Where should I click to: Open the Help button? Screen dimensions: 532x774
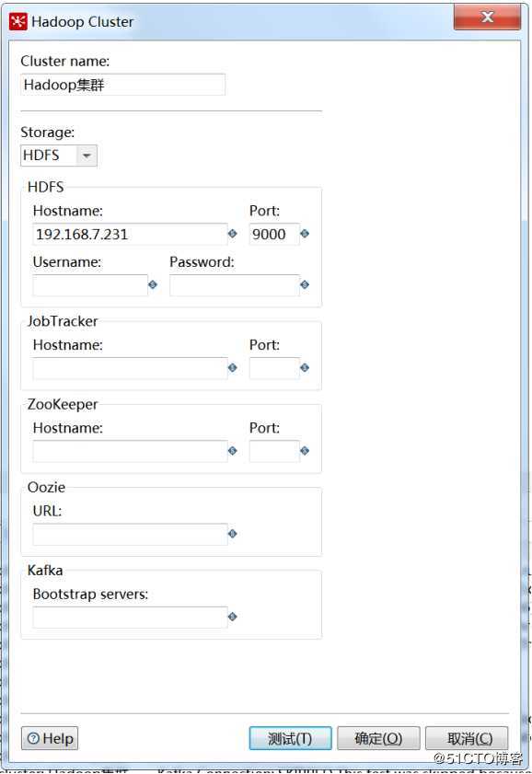pos(50,738)
